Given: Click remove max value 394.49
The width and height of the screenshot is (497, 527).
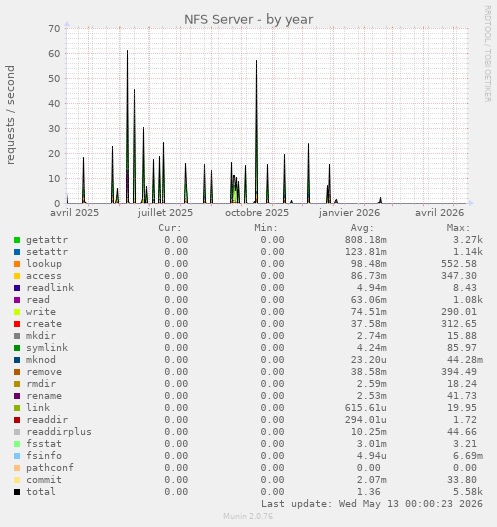Looking at the screenshot, I should click(x=459, y=372).
